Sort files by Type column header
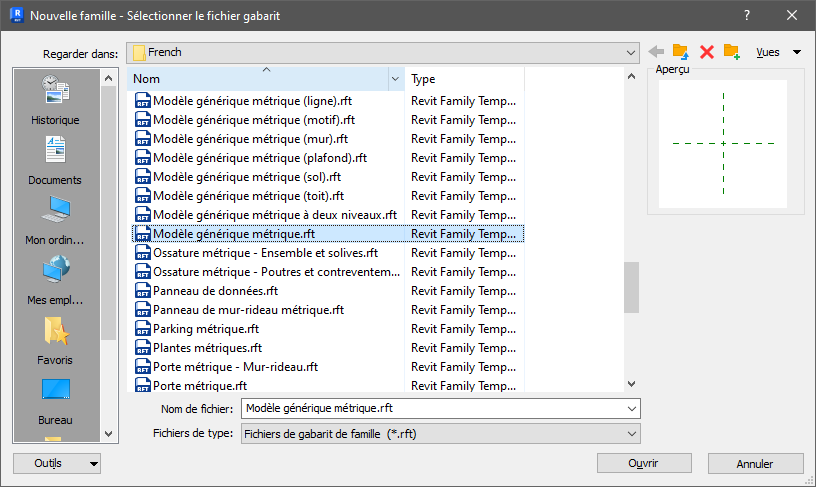 [x=464, y=79]
